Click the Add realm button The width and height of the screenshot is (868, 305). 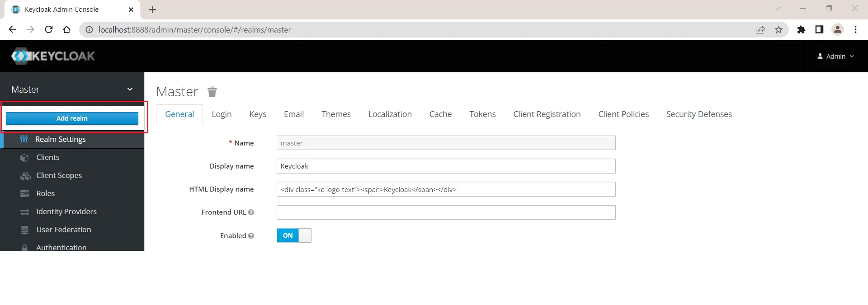72,118
